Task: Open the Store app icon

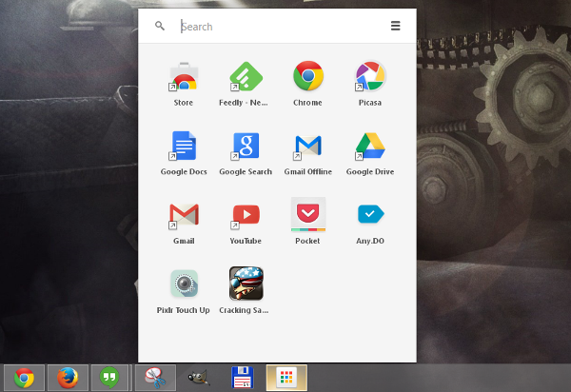Action: coord(184,77)
